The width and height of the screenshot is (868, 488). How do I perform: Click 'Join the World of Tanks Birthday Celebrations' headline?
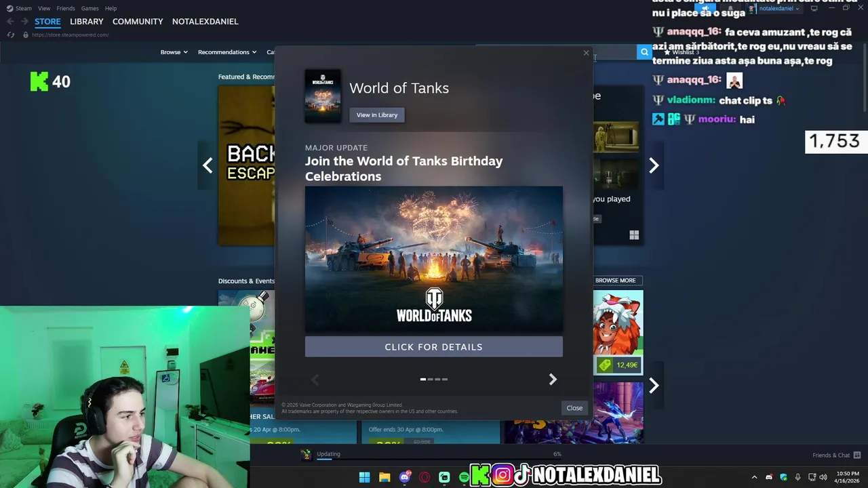[x=404, y=169]
